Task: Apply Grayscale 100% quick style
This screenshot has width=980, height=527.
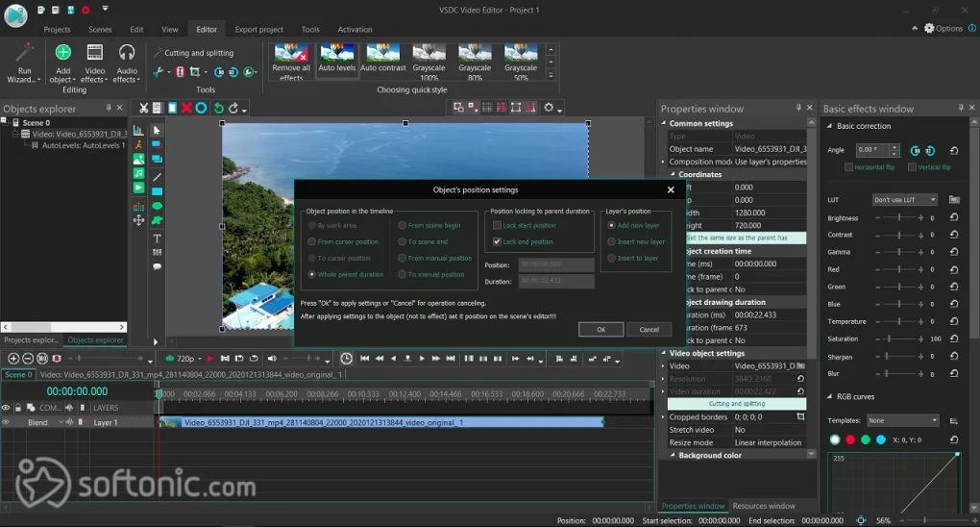Action: coord(429,62)
